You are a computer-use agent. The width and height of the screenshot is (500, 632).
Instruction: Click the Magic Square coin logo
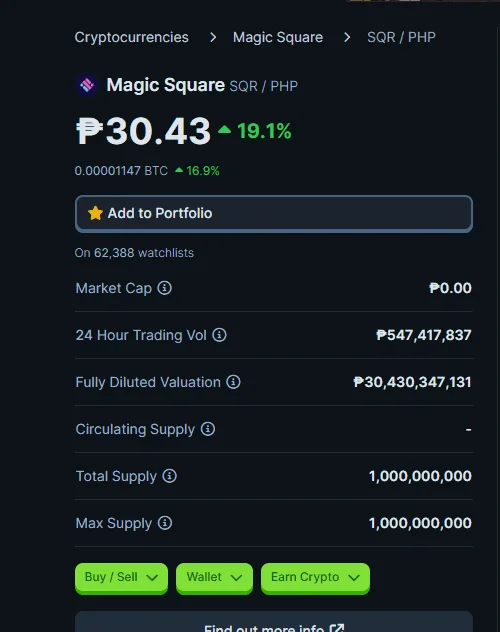[87, 85]
